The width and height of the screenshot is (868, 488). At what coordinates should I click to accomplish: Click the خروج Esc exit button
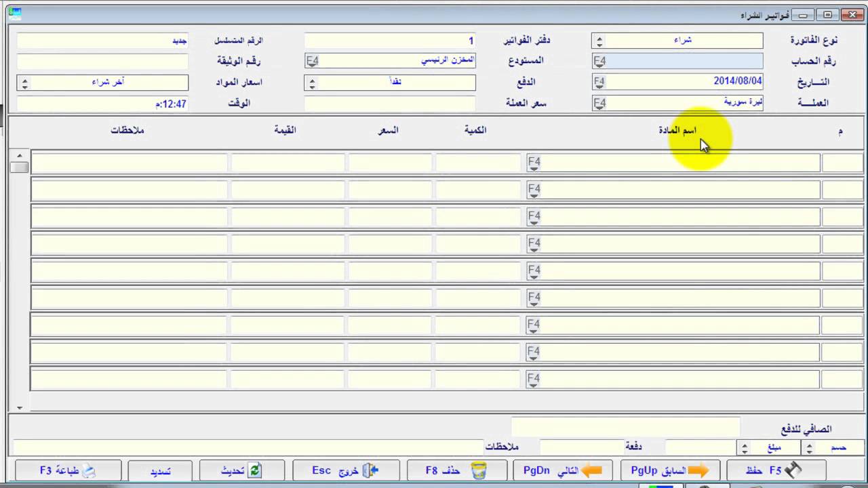pos(345,470)
